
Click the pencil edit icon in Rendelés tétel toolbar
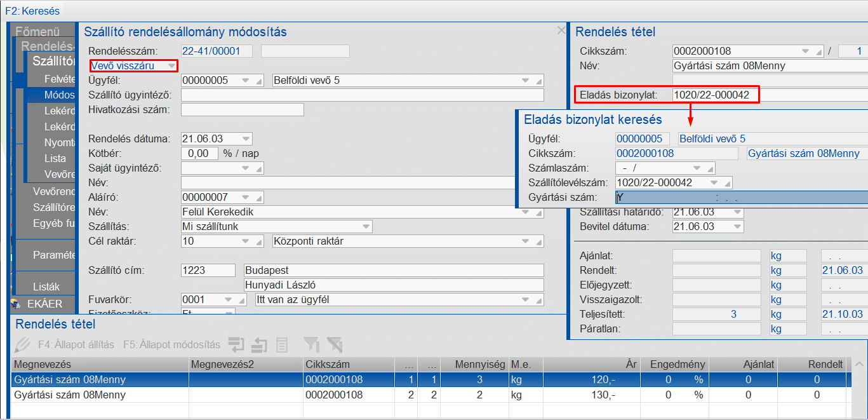pos(22,345)
